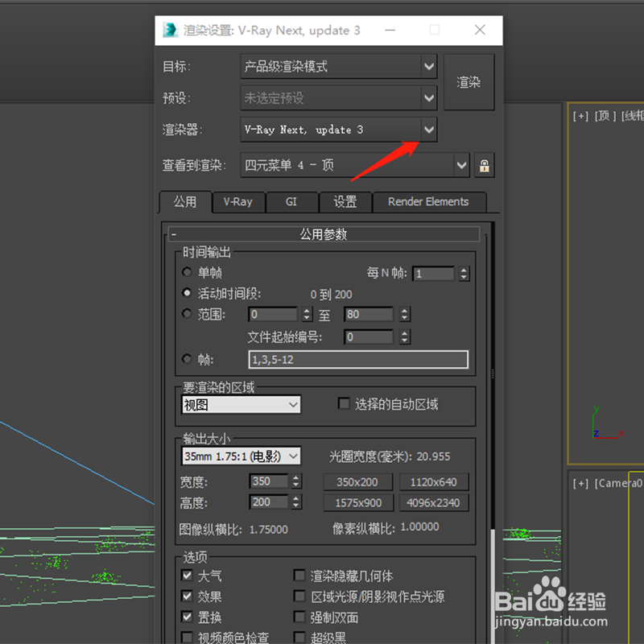Select the frames (帧) radio button
Screen dimensions: 644x644
[187, 359]
